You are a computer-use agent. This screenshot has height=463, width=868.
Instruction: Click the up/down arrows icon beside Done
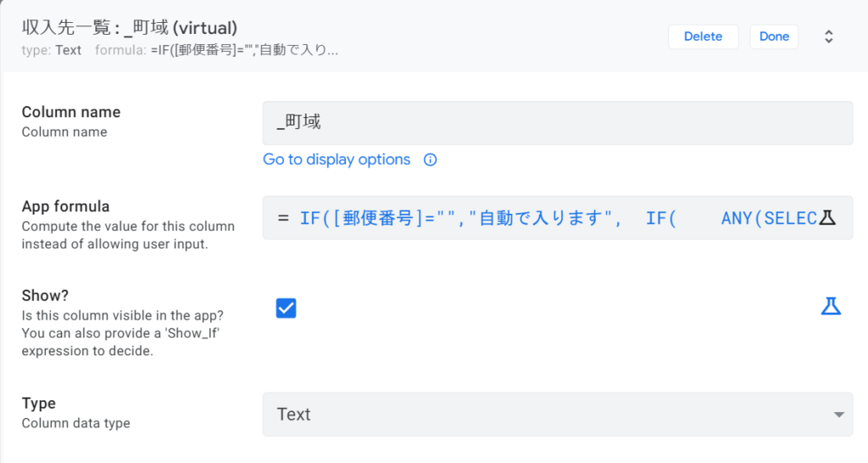[x=828, y=36]
